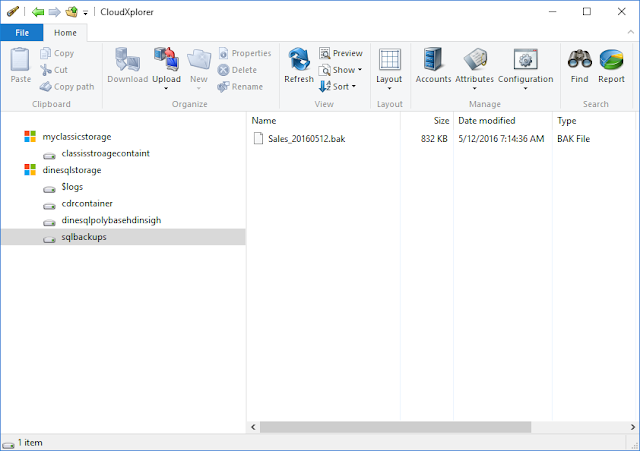Click the scrollbar right arrow

click(633, 427)
